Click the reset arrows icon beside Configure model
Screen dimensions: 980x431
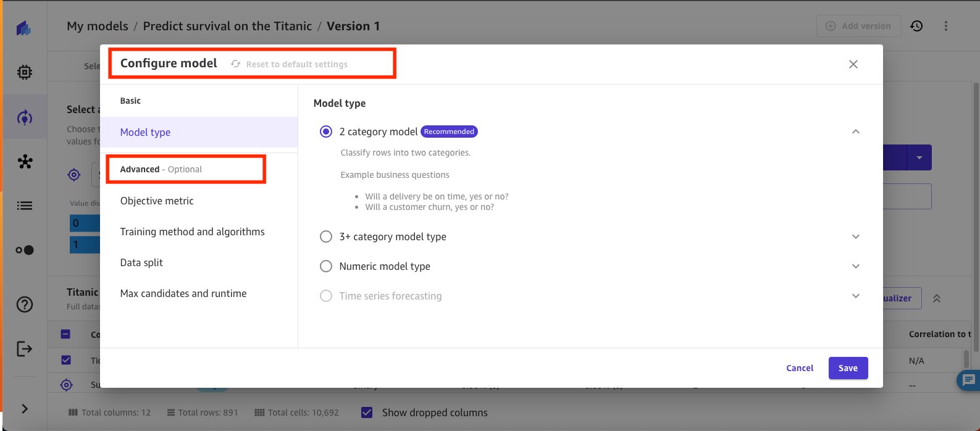tap(235, 64)
